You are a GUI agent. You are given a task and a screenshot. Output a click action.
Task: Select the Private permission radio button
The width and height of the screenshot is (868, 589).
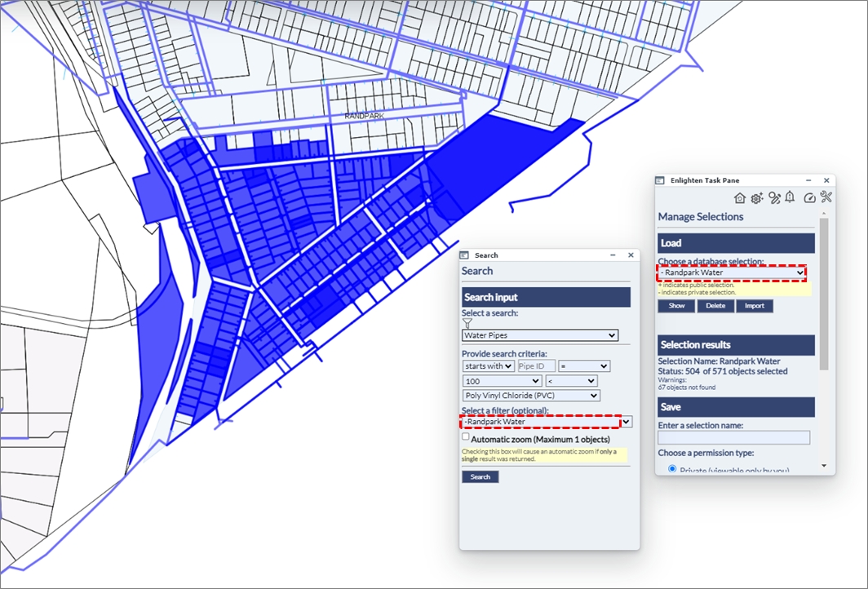point(672,468)
